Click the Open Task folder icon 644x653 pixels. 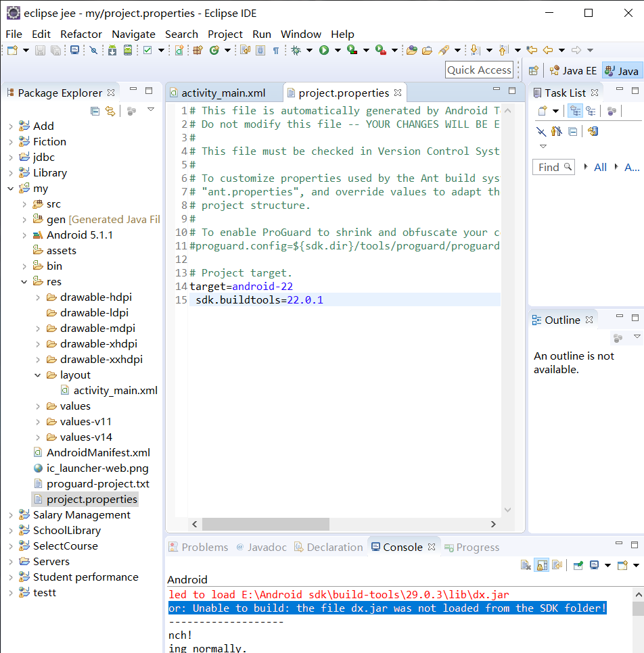click(x=428, y=51)
